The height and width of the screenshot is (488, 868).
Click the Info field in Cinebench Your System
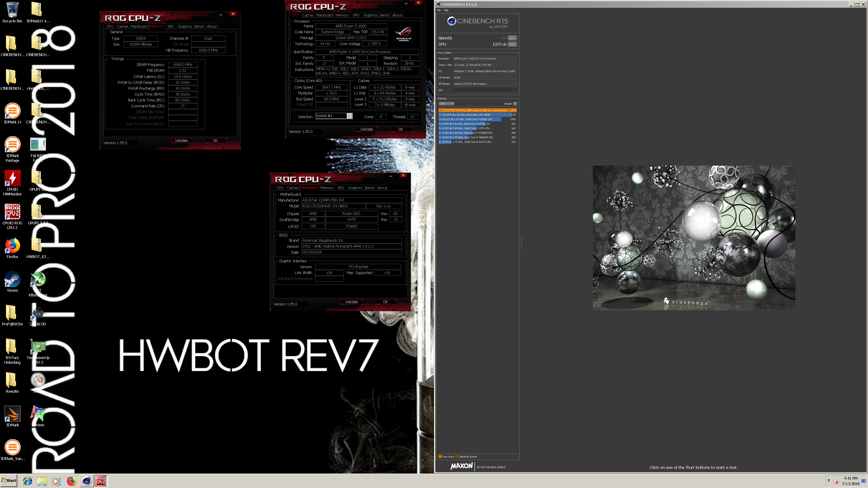(485, 90)
